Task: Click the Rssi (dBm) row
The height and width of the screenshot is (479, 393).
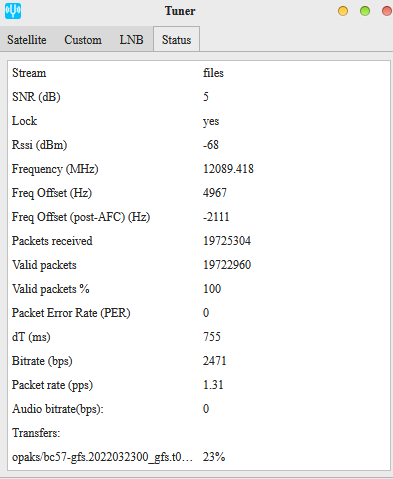Action: tap(199, 145)
